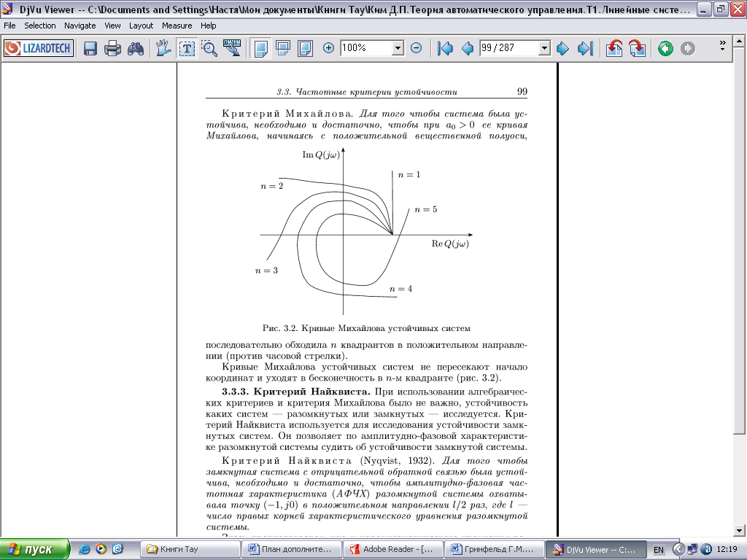Open the File menu
The image size is (747, 560).
click(x=9, y=26)
